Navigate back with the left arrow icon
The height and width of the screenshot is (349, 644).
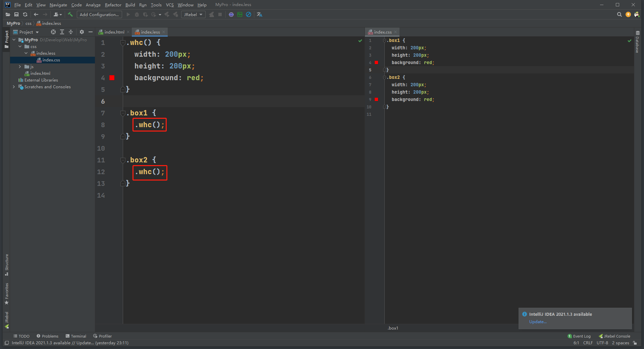click(36, 14)
